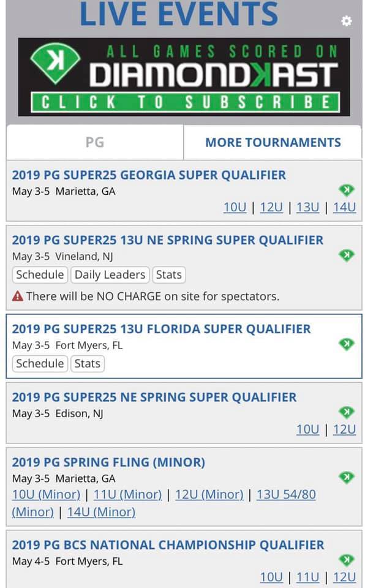The image size is (365, 588).
Task: Select 10U division for Edison NE Spring Qualifier
Action: point(307,429)
